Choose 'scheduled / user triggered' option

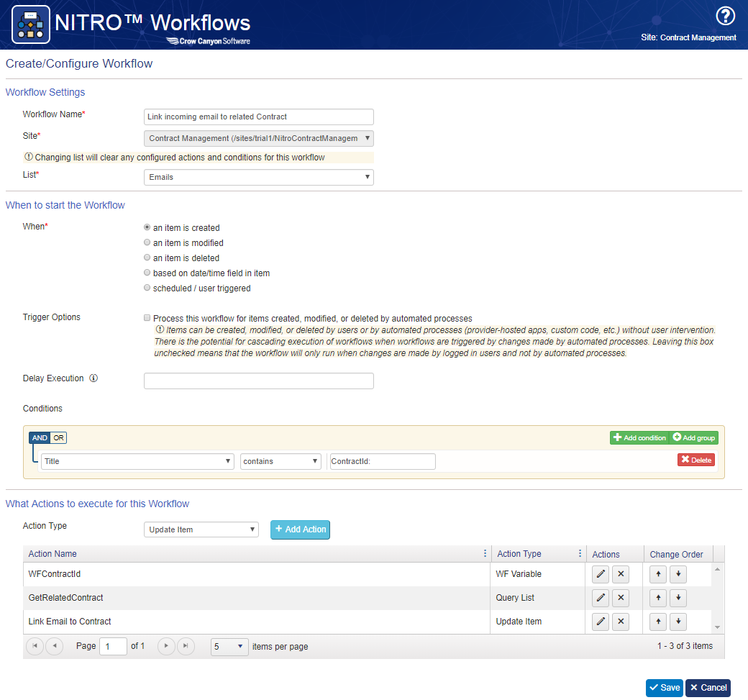click(147, 288)
